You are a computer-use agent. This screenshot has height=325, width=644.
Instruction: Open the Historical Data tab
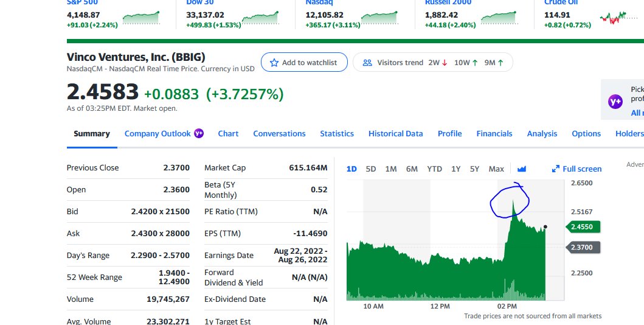click(x=395, y=133)
